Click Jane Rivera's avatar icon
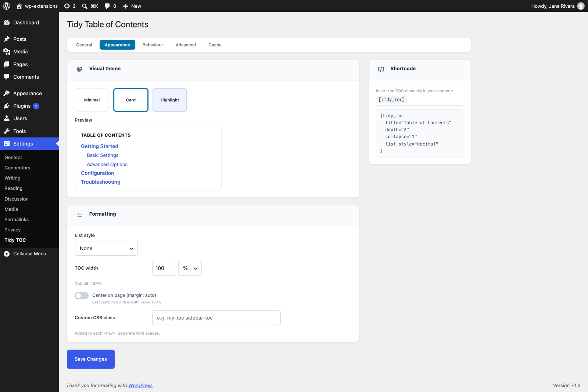 coord(581,6)
